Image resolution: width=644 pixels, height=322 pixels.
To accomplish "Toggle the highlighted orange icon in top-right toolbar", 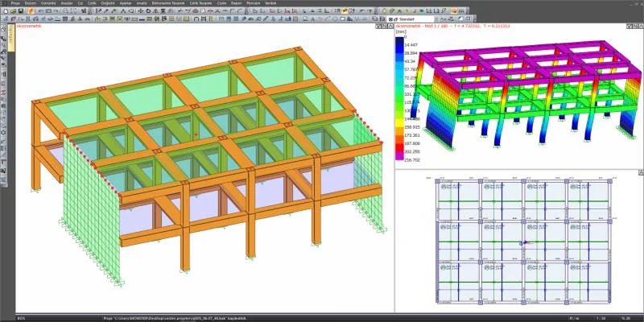I will pos(454,10).
